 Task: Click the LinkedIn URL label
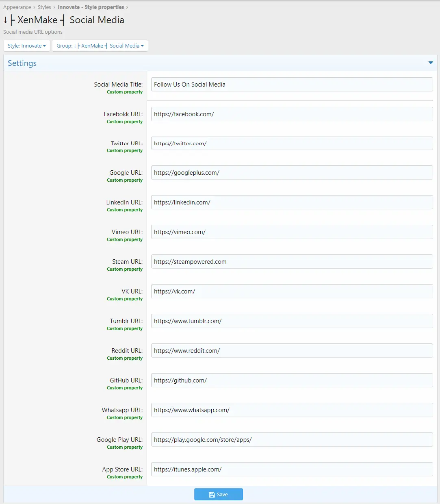124,202
